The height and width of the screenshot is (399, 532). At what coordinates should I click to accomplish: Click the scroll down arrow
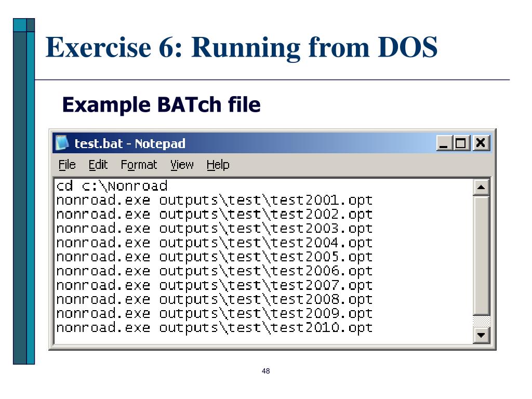[481, 335]
